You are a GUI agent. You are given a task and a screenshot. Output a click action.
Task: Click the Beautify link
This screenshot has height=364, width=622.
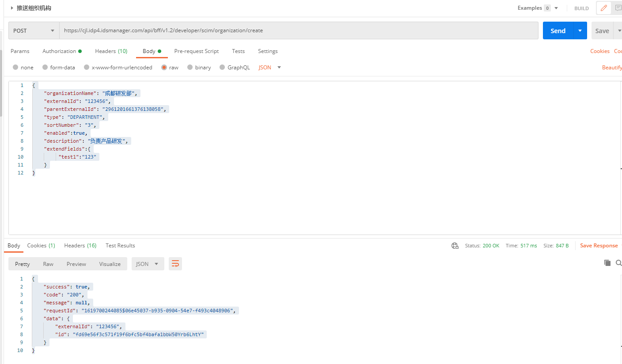click(612, 68)
